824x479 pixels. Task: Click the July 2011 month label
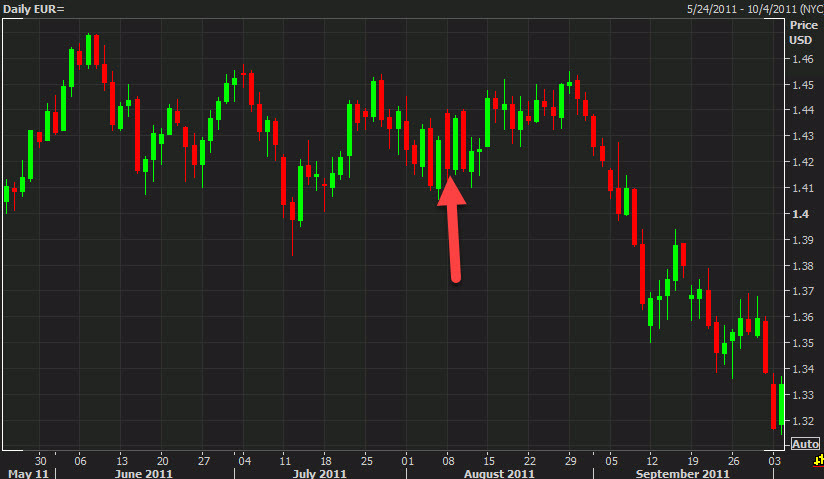tap(320, 474)
